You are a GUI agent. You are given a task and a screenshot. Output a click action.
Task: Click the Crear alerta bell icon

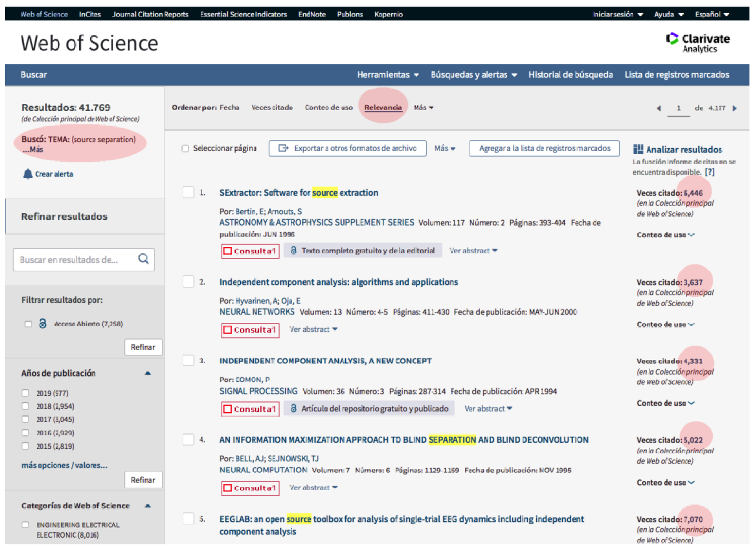28,174
